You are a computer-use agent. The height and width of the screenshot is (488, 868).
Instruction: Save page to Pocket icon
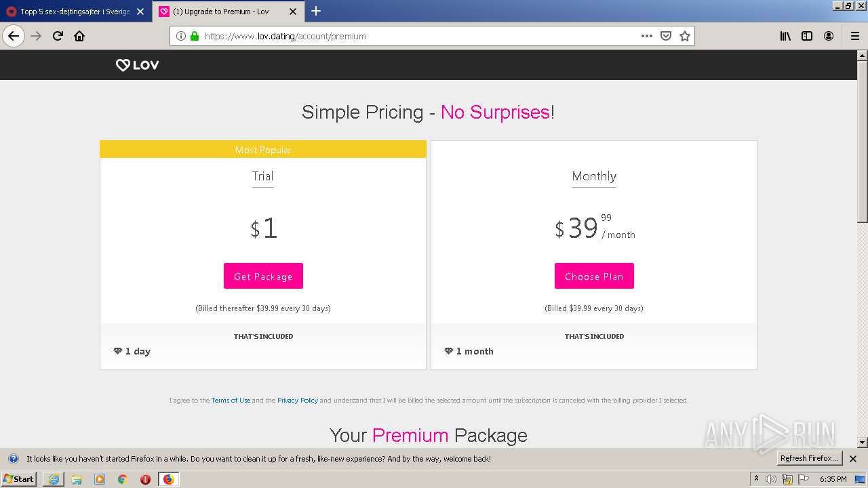pyautogui.click(x=666, y=36)
